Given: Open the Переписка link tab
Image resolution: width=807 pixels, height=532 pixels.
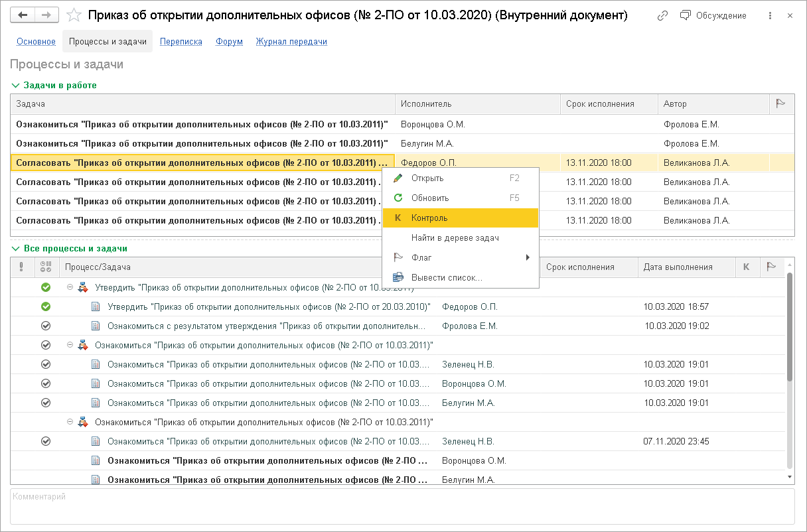Looking at the screenshot, I should point(181,41).
